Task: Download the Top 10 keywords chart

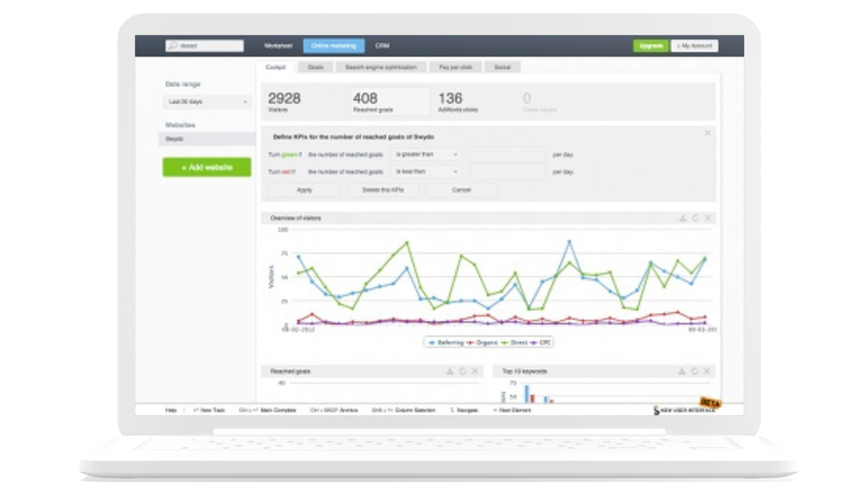Action: (682, 371)
